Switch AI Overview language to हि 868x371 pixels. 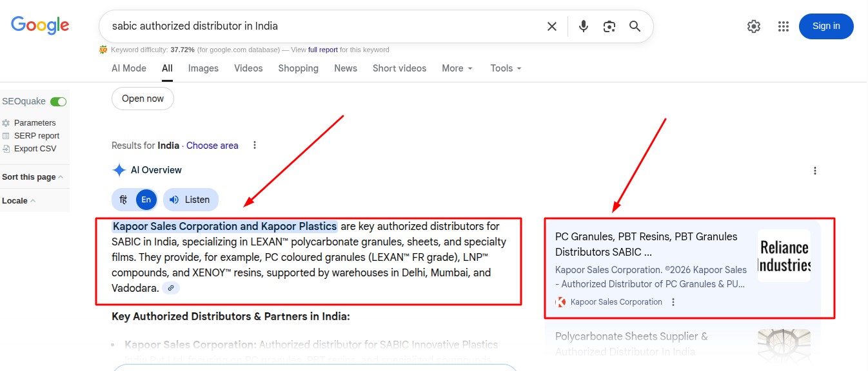[x=123, y=200]
